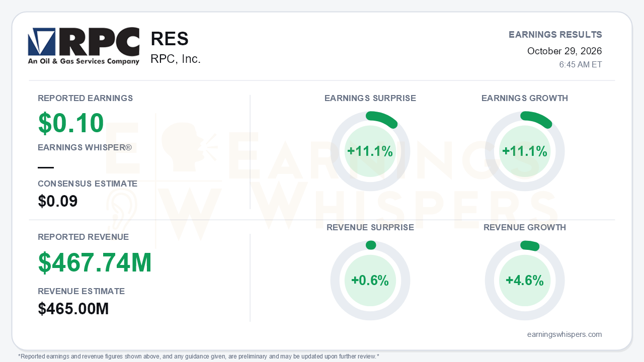This screenshot has height=362, width=644.
Task: Click the Earnings Growth +11.1% gauge
Action: [x=525, y=151]
